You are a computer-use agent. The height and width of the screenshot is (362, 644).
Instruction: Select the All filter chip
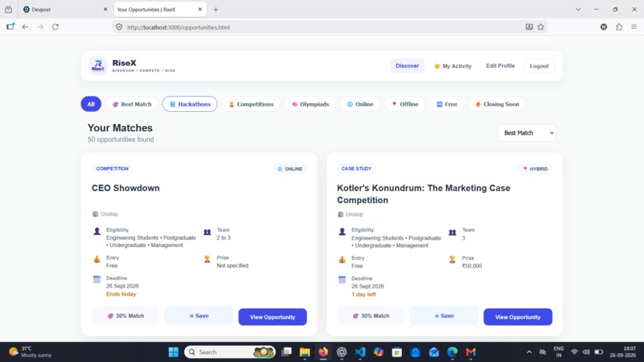click(x=91, y=104)
